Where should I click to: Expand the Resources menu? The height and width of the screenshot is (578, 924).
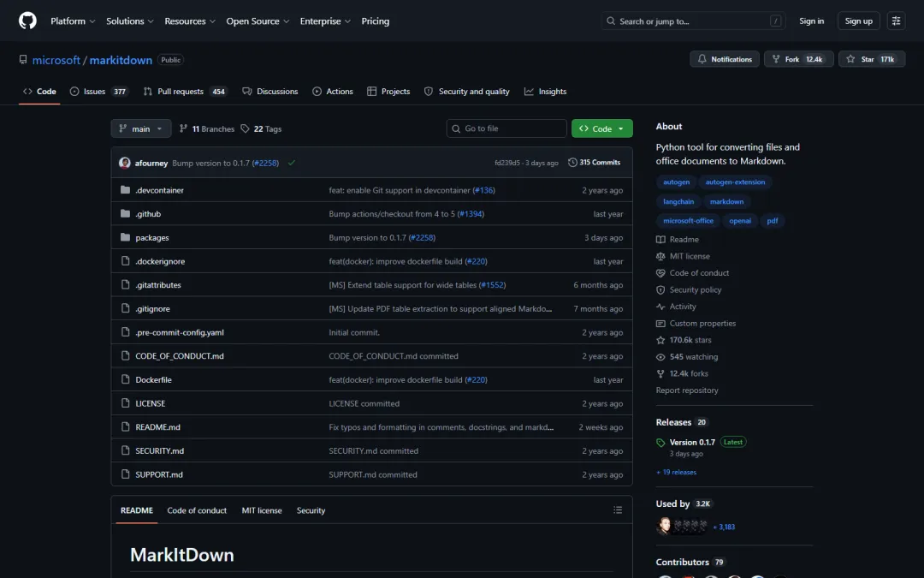[190, 21]
